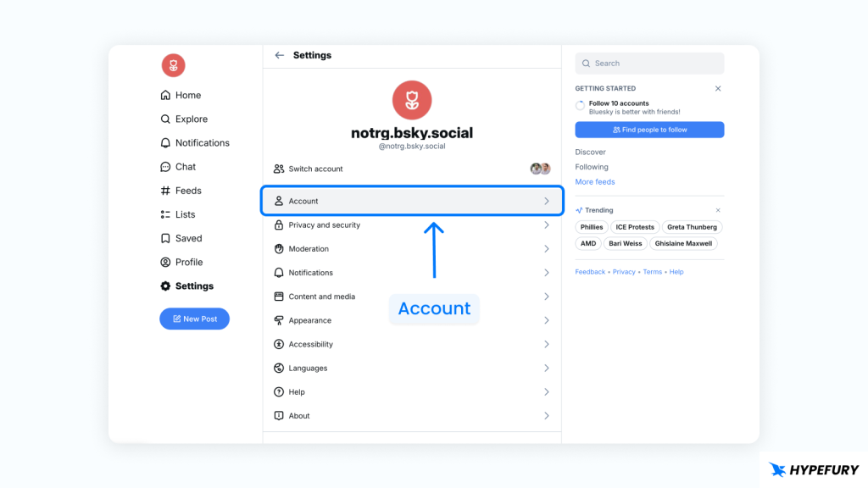Select the Feeds hashtag icon
This screenshot has width=868, height=488.
(x=166, y=191)
